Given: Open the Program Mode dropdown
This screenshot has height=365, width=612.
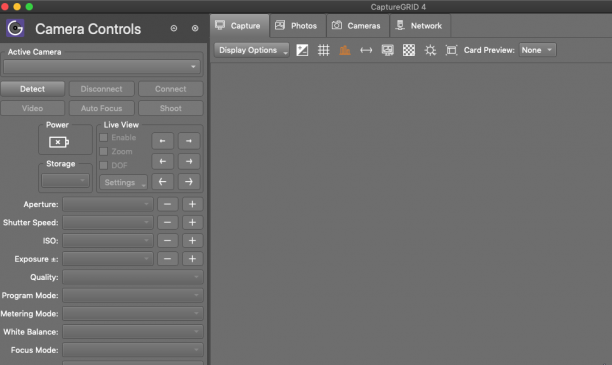Looking at the screenshot, I should pyautogui.click(x=133, y=295).
